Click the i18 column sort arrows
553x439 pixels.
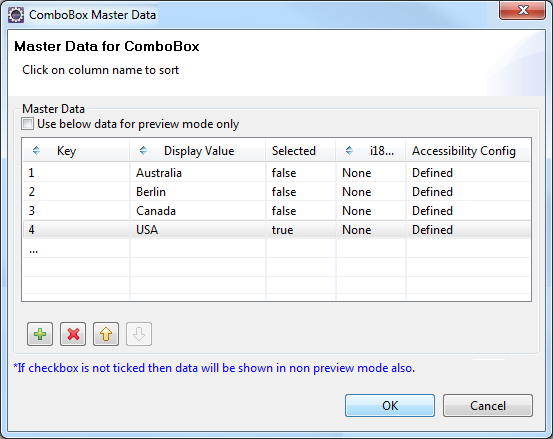click(x=349, y=151)
